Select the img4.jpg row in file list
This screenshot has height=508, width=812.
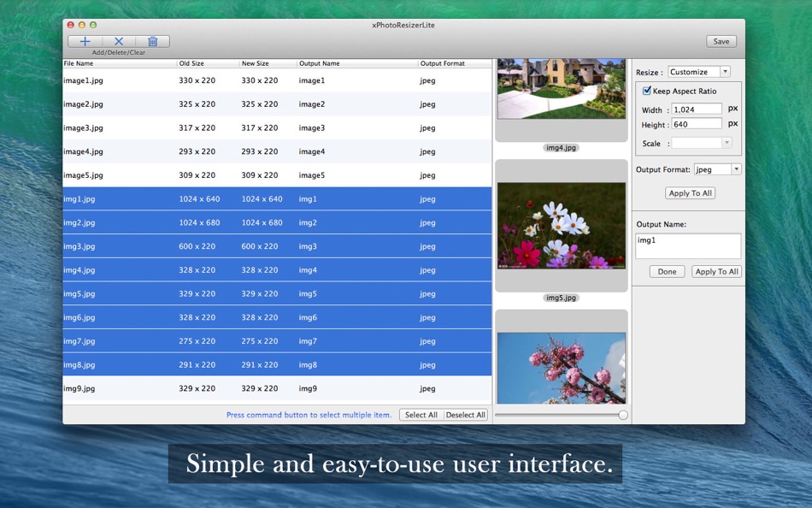[x=277, y=270]
